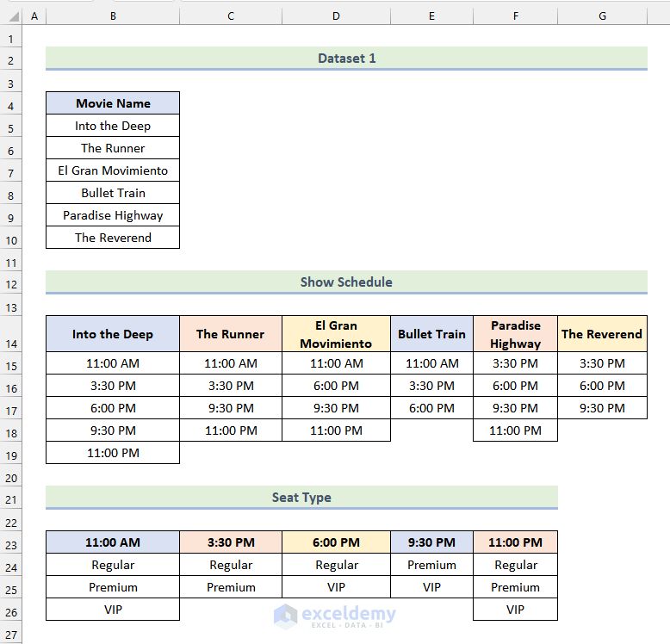670x644 pixels.
Task: Select 'Bullet Train' cell in row 8
Action: pyautogui.click(x=113, y=193)
